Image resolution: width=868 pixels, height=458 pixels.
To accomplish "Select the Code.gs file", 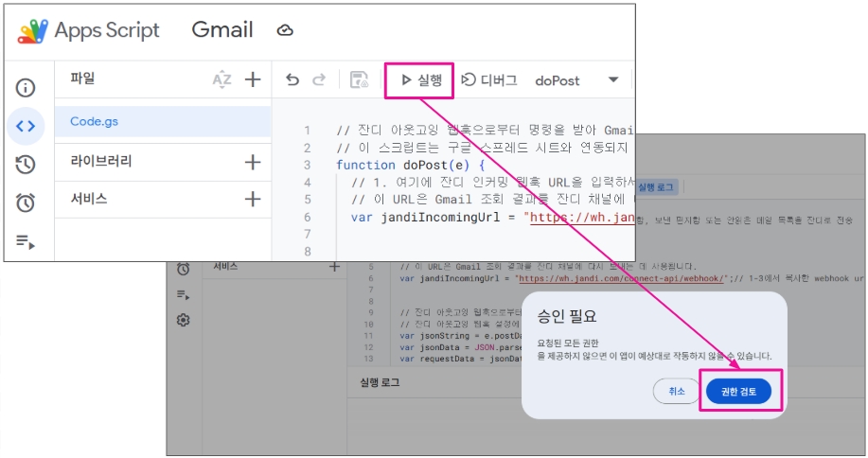I will click(95, 122).
